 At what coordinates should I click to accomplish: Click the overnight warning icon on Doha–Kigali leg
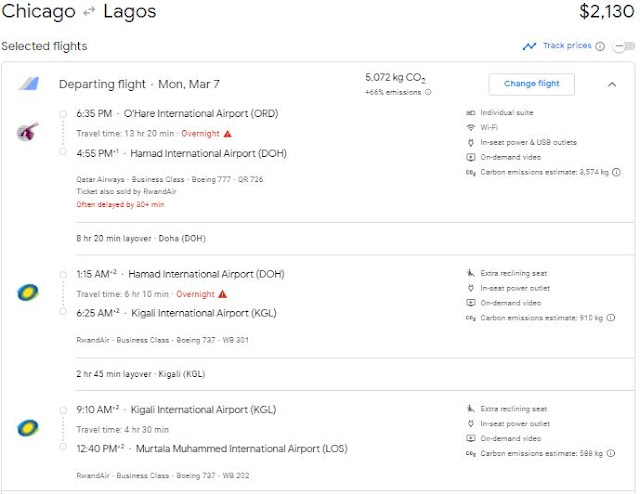222,294
